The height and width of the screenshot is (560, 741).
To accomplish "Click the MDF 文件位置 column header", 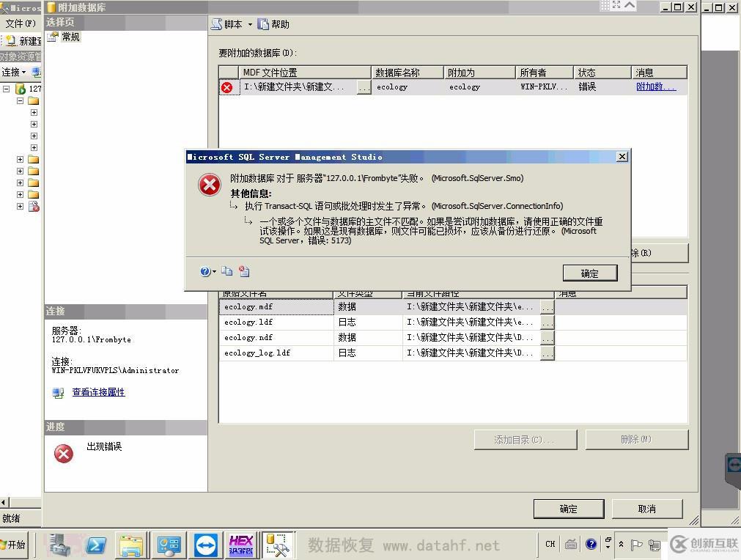I will pos(305,73).
